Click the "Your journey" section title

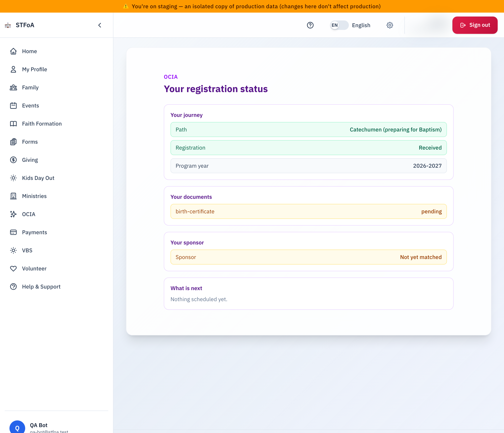(x=186, y=115)
